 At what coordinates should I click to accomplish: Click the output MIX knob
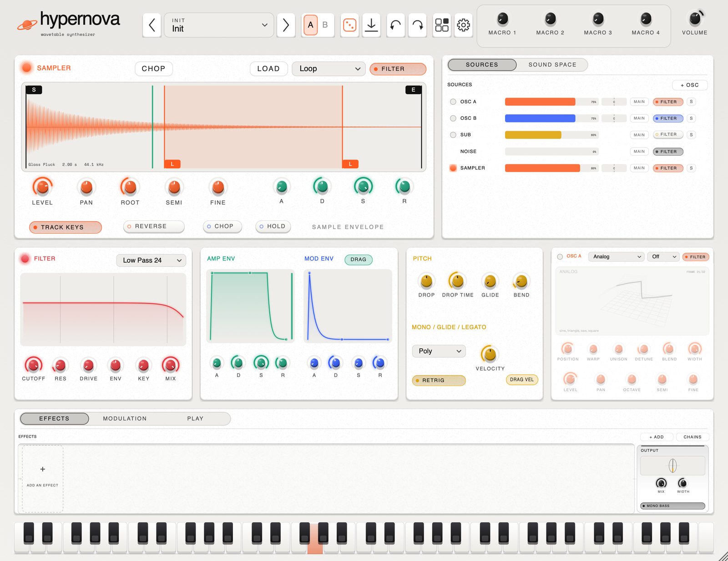pyautogui.click(x=661, y=483)
